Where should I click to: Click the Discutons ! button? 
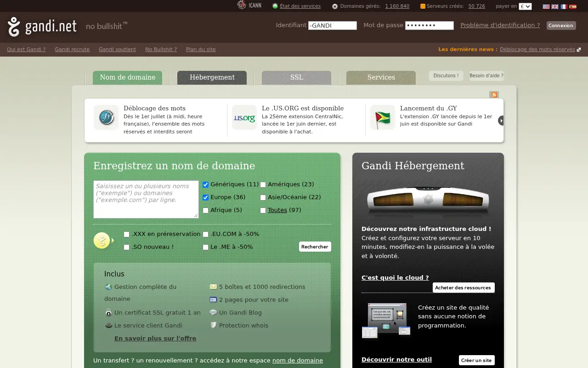[446, 76]
